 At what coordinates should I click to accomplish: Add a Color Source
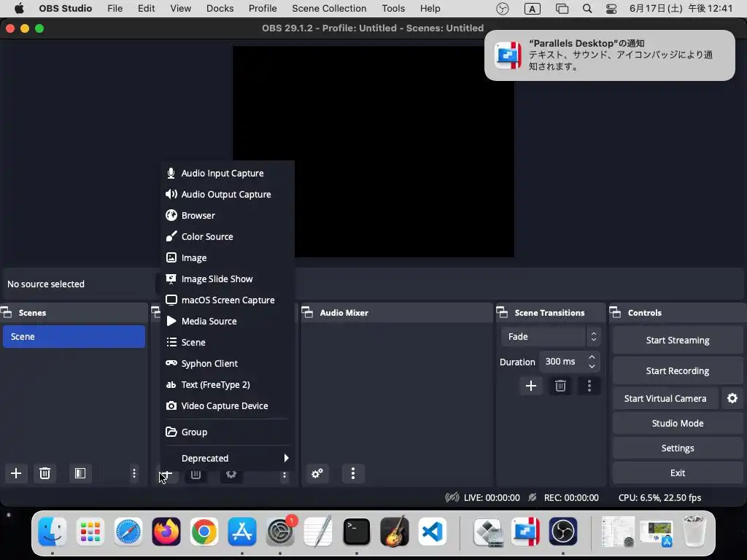(228, 237)
